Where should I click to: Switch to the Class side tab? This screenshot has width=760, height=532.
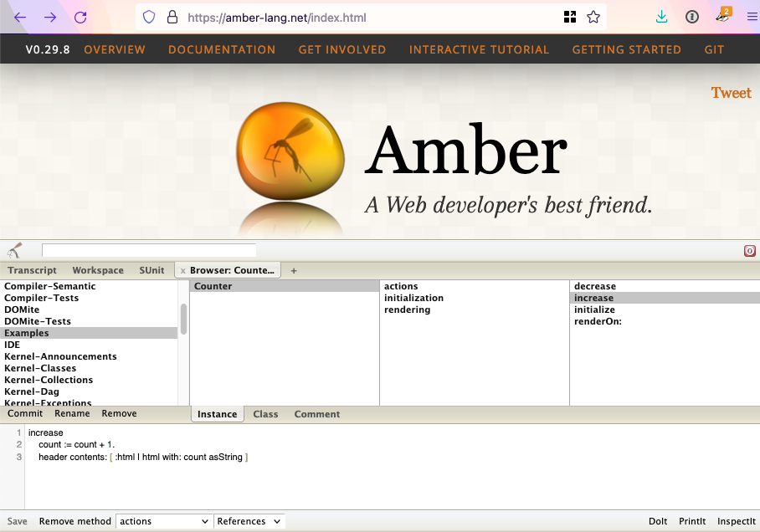(265, 414)
